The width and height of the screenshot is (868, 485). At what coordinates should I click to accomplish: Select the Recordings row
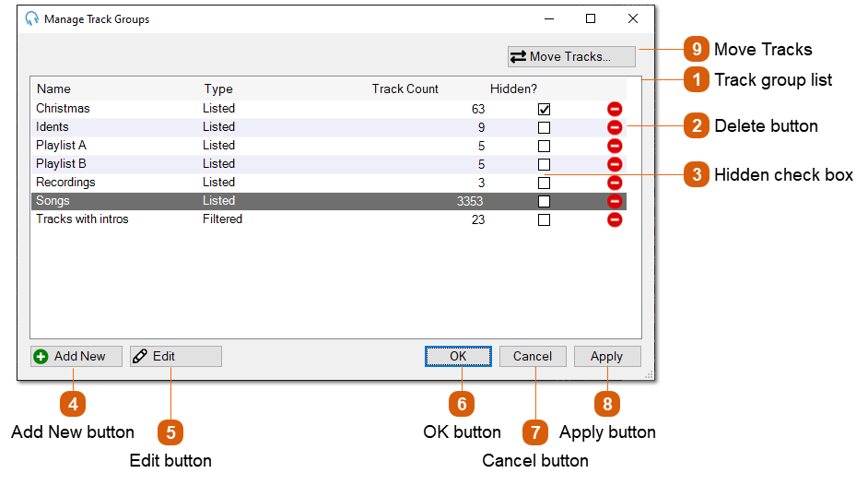[x=329, y=183]
